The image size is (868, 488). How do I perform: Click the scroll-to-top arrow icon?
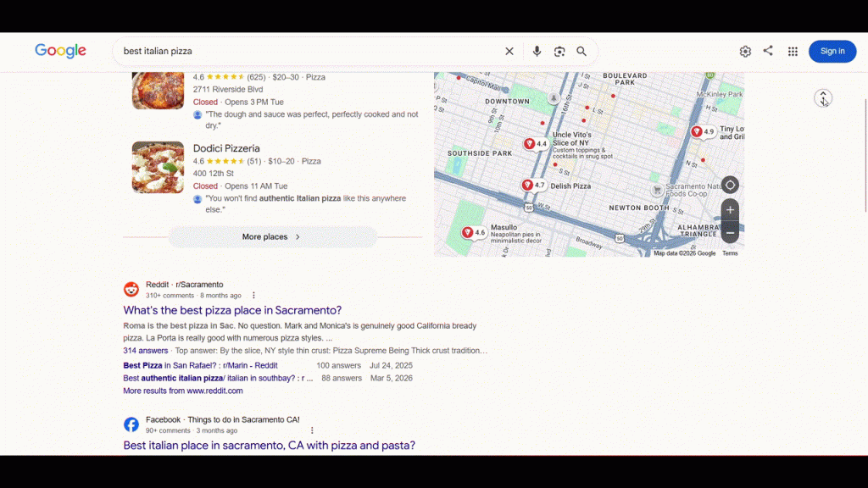click(823, 98)
